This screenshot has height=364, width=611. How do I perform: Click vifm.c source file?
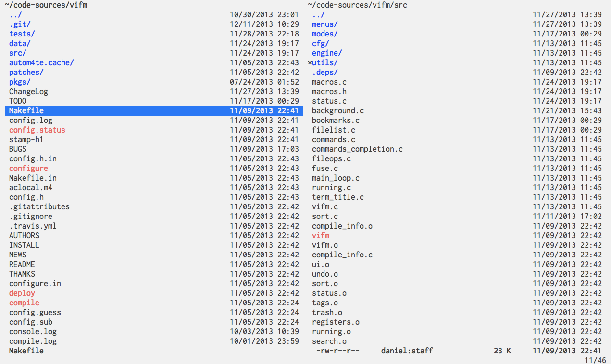click(x=325, y=206)
